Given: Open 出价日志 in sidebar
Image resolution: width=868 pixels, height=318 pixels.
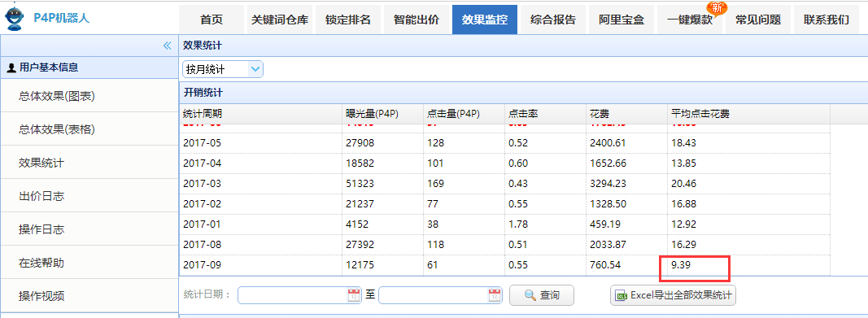Looking at the screenshot, I should tap(89, 196).
